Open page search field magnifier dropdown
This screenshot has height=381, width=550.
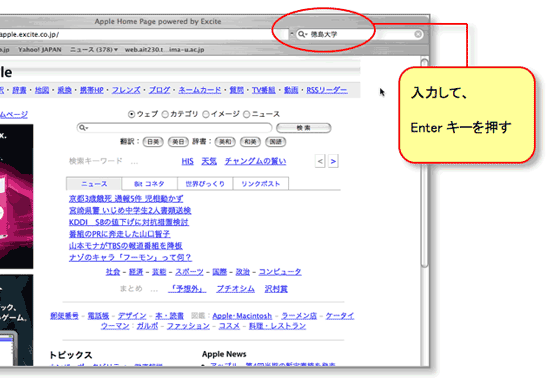click(x=83, y=128)
